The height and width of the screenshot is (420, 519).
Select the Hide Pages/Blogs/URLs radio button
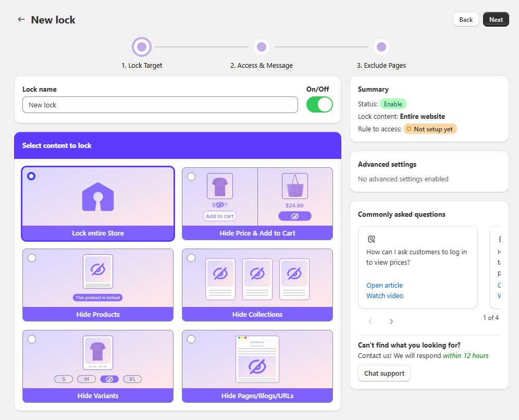tap(191, 339)
